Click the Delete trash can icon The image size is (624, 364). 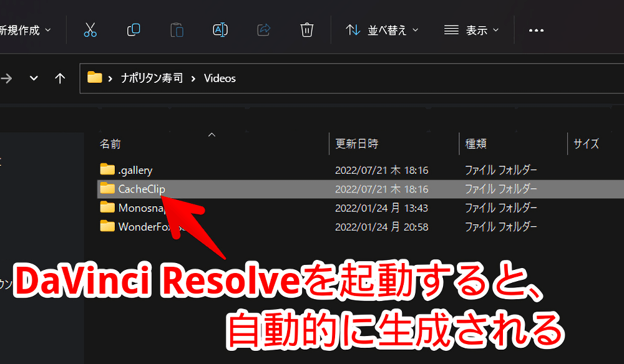coord(307,30)
